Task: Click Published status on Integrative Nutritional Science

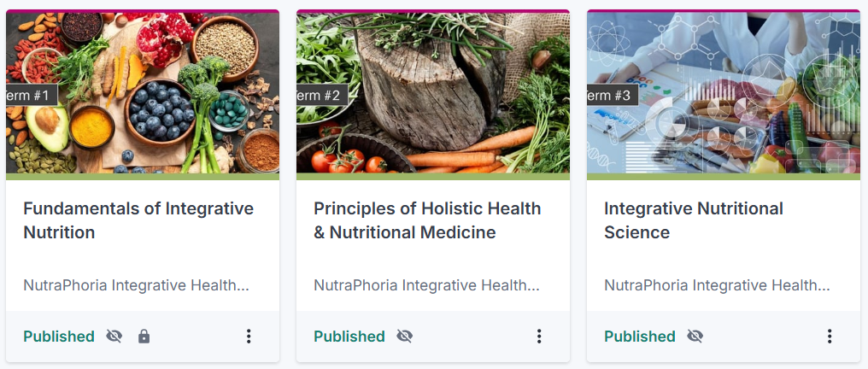Action: pos(640,337)
